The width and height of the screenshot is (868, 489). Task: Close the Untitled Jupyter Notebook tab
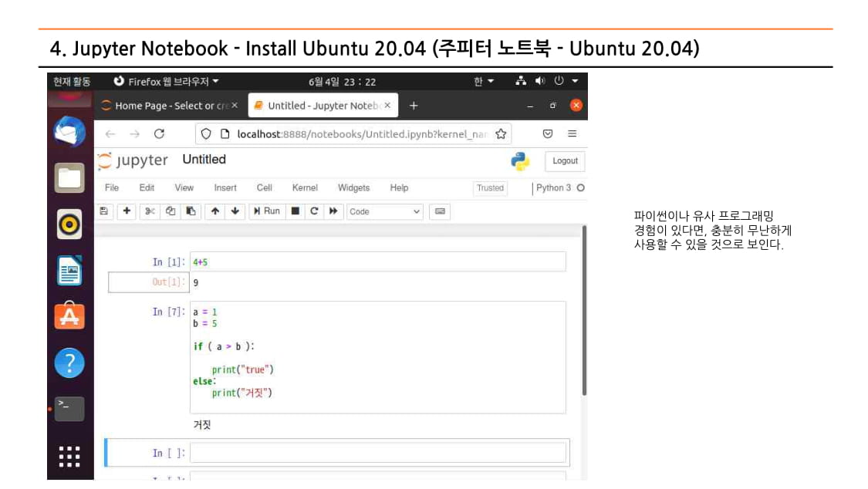pyautogui.click(x=387, y=105)
